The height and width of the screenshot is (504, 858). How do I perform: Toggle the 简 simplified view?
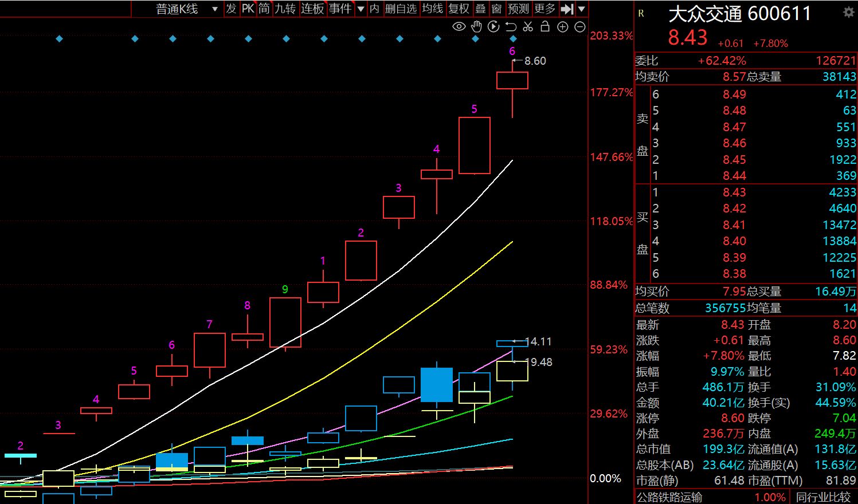(264, 9)
